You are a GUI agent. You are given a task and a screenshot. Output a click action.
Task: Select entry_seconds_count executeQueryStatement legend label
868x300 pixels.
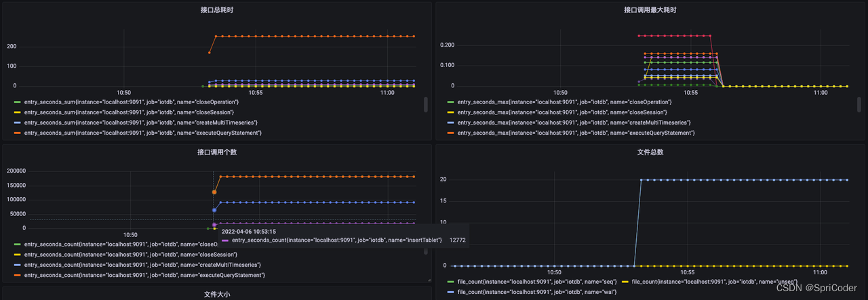[144, 275]
